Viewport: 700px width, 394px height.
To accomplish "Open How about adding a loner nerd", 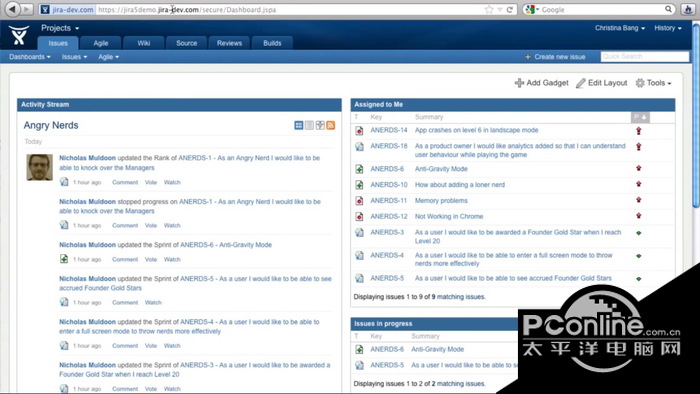I will (x=460, y=185).
